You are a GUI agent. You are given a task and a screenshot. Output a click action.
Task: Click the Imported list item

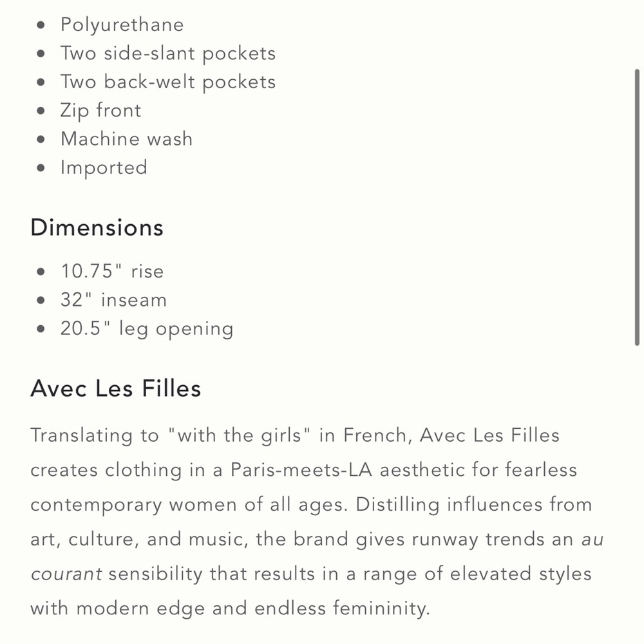coord(104,167)
